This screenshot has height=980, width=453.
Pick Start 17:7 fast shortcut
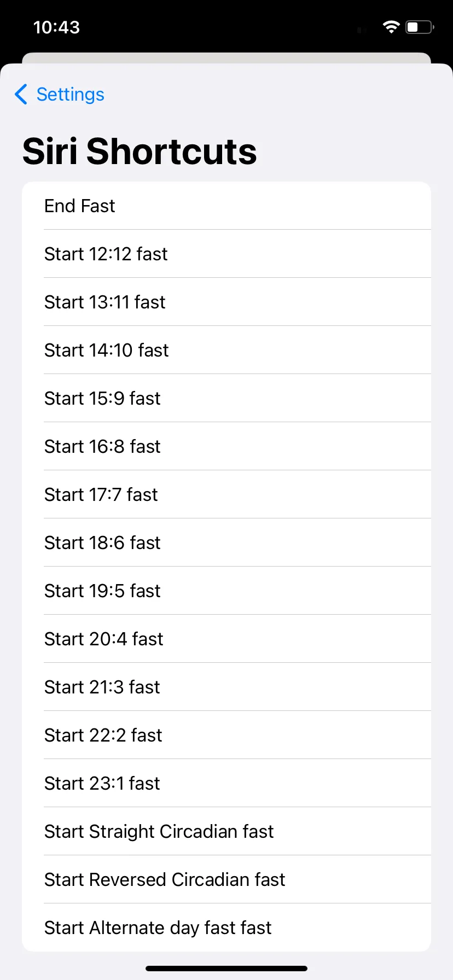[x=226, y=494]
